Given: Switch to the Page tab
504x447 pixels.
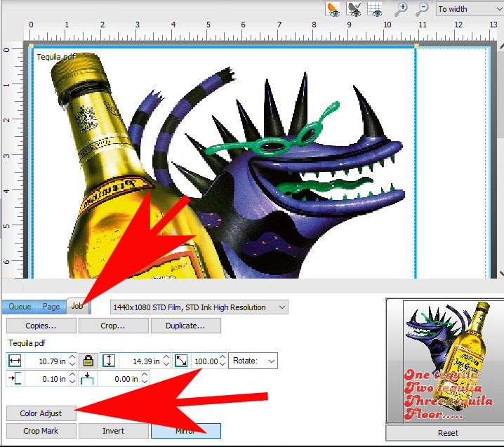Looking at the screenshot, I should click(51, 307).
